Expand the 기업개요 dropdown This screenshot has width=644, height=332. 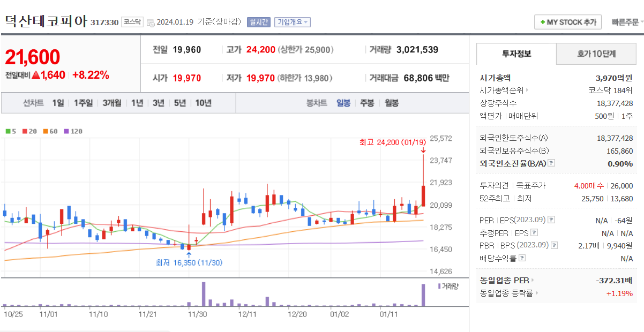point(293,22)
